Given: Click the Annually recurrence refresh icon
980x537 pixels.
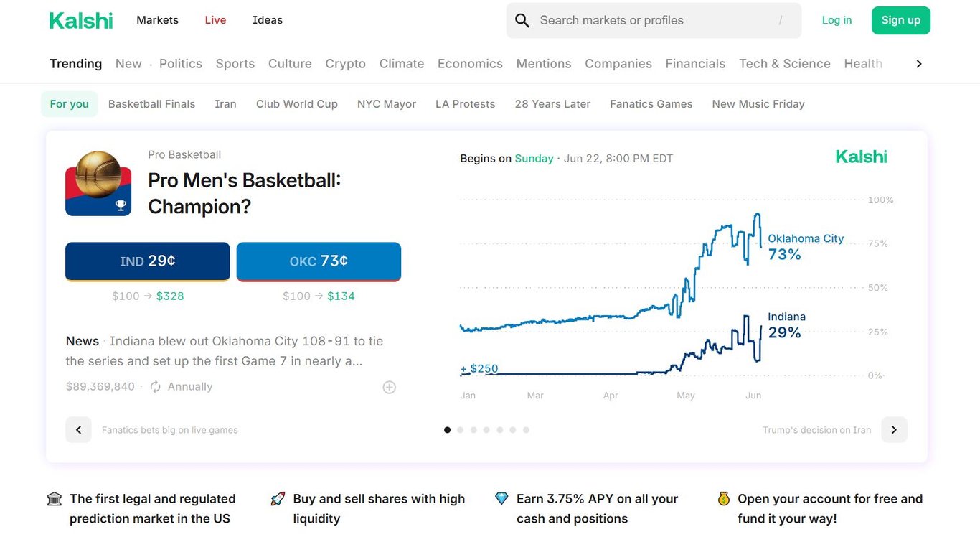Looking at the screenshot, I should click(155, 386).
